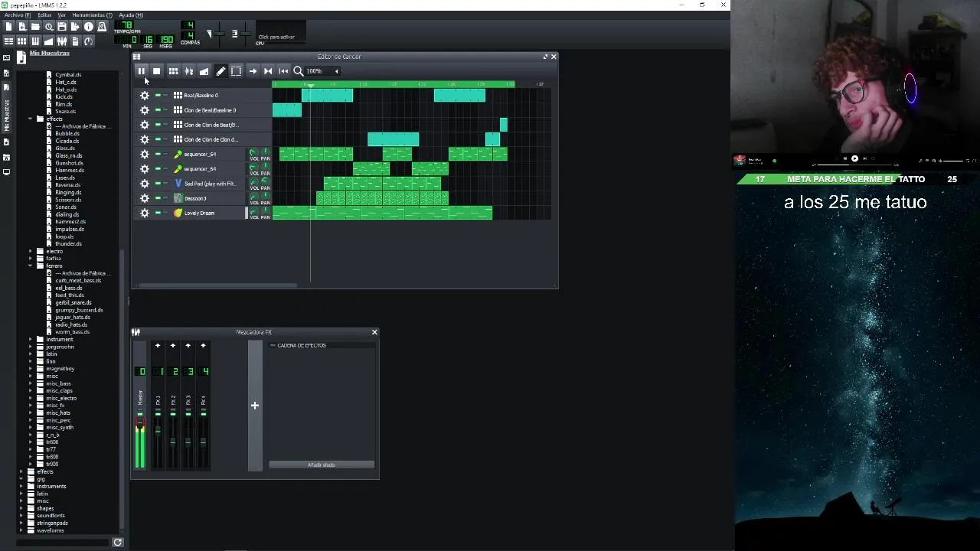Show the controller rack
Viewport: 980px width, 551px height.
point(89,41)
